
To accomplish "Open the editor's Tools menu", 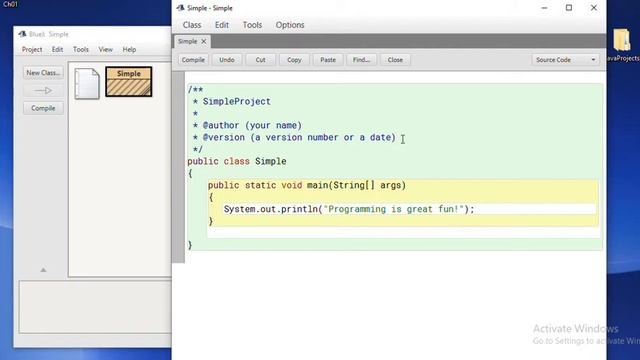I will (x=252, y=25).
